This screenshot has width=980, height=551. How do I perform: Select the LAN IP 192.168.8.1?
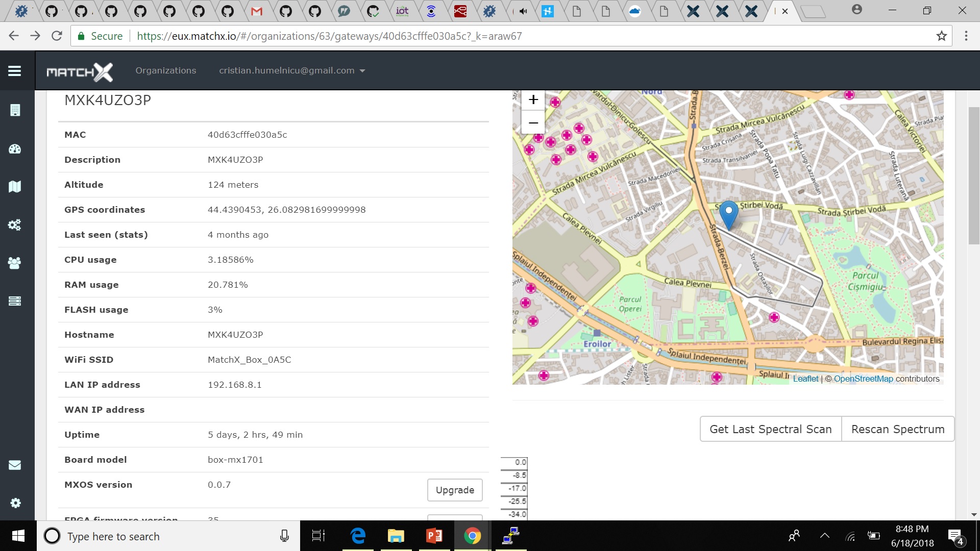pos(235,385)
